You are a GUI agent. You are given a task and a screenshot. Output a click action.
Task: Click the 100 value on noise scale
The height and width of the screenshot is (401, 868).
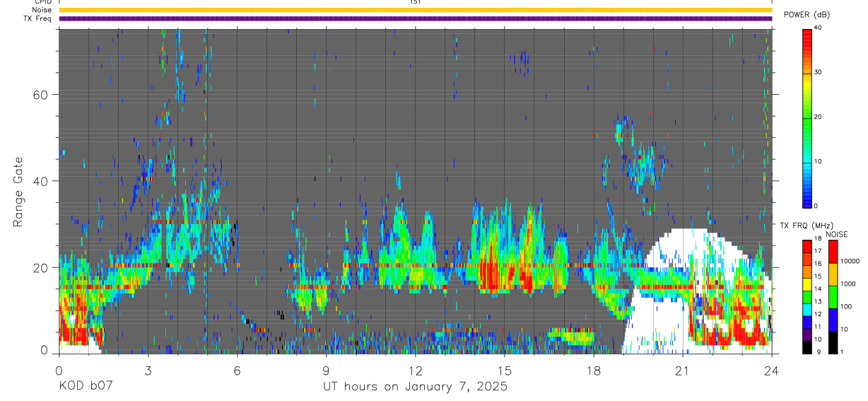point(848,306)
